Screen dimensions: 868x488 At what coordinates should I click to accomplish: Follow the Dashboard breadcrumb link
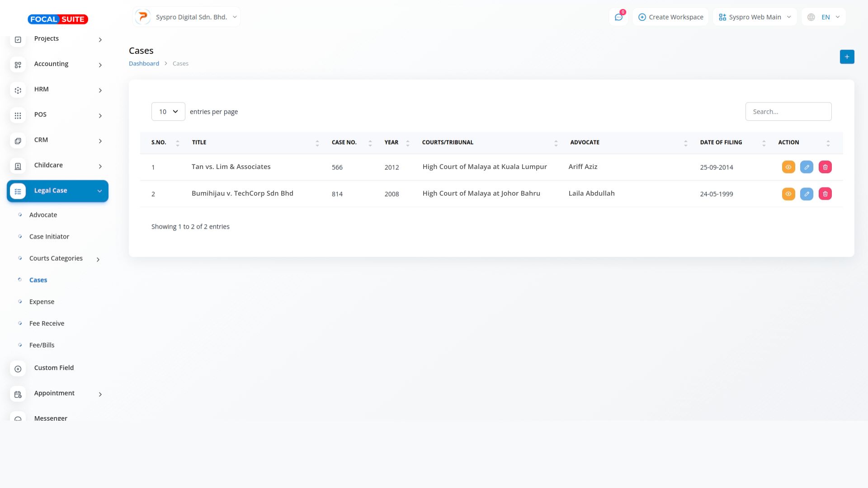coord(144,64)
